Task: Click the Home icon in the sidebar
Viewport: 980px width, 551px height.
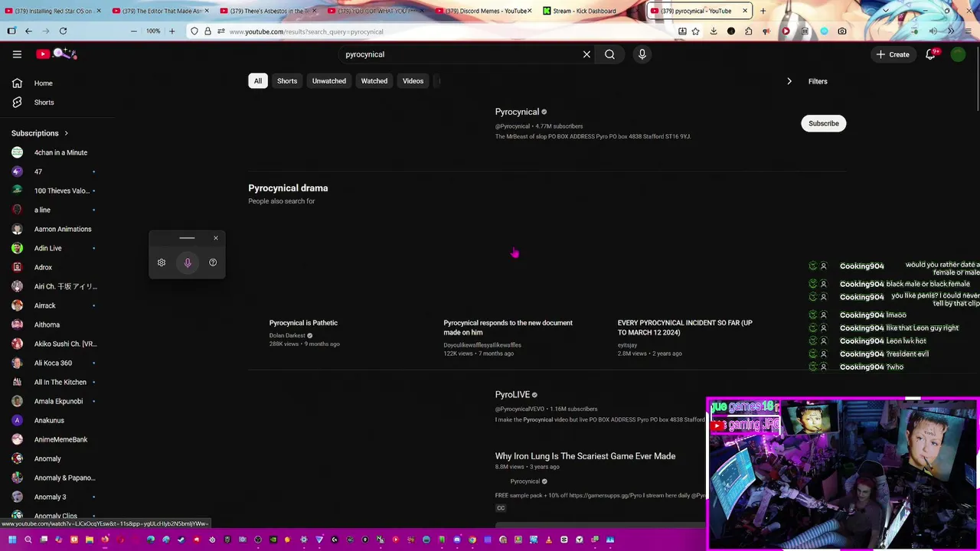Action: 17,83
